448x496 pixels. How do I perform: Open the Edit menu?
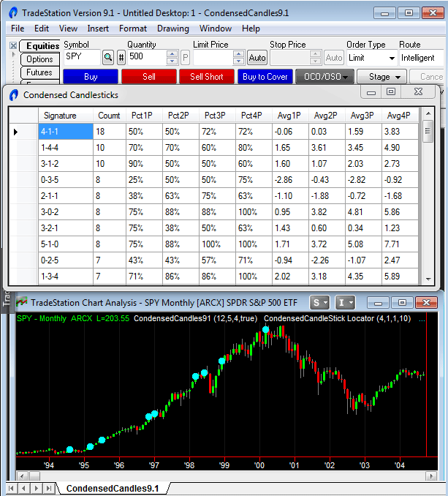point(42,29)
